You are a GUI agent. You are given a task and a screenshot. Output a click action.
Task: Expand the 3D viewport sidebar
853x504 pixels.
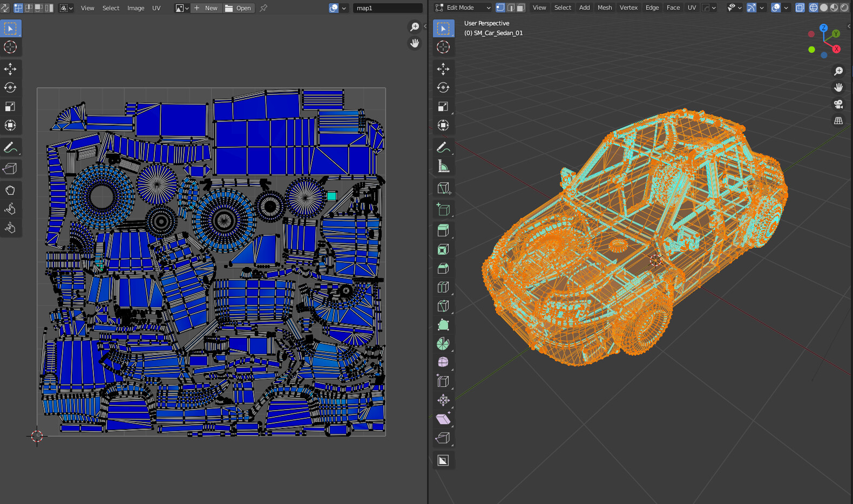coord(849,26)
